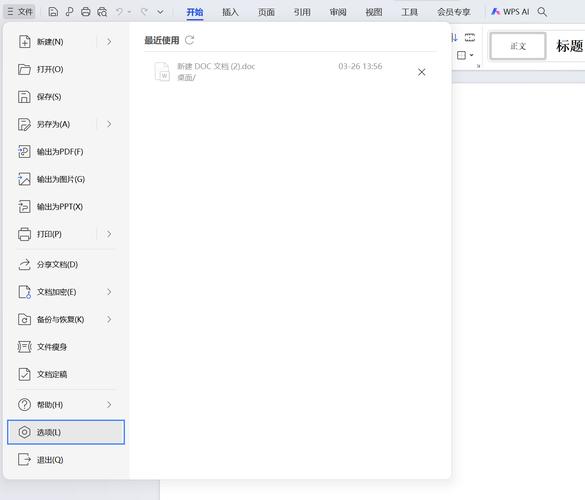Open the quick access toolbar dropdown chevron
Viewport: 585px width, 500px height.
[160, 12]
